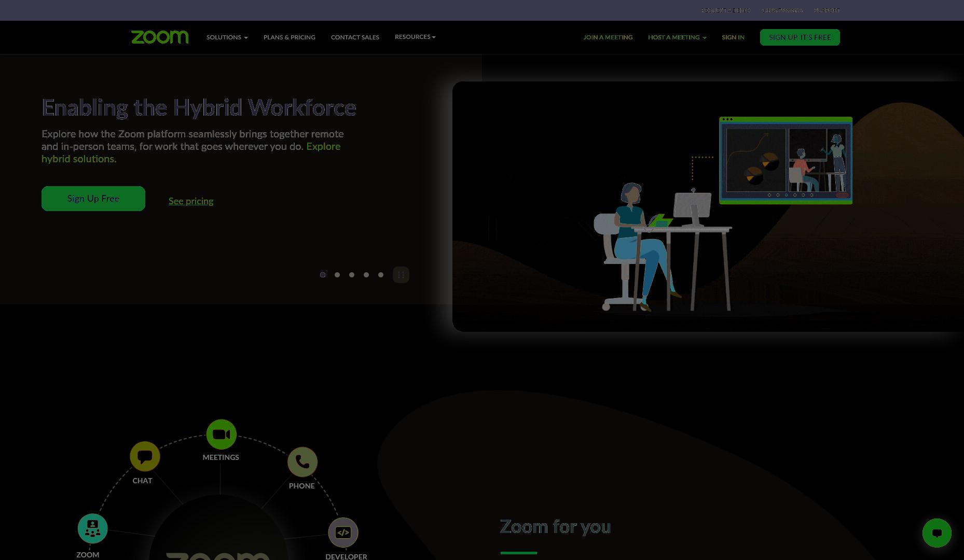964x560 pixels.
Task: Open the Meetings video camera icon
Action: 222,435
